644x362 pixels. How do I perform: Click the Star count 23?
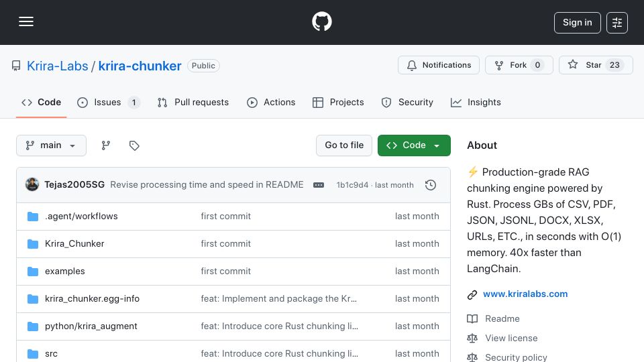pyautogui.click(x=614, y=65)
